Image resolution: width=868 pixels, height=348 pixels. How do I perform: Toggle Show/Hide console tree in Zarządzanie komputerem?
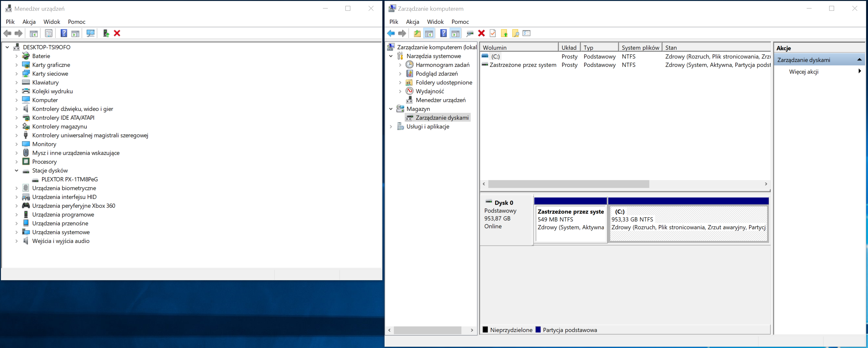coord(429,33)
